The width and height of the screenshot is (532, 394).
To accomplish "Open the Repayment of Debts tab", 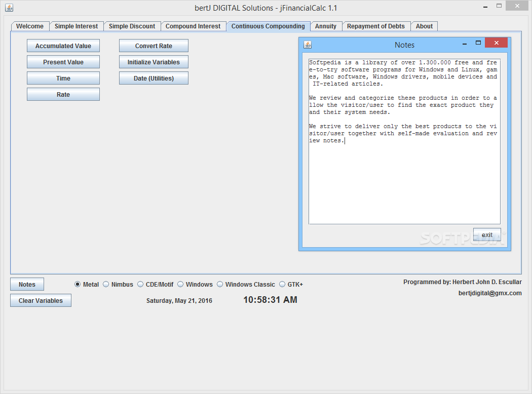I will (376, 26).
